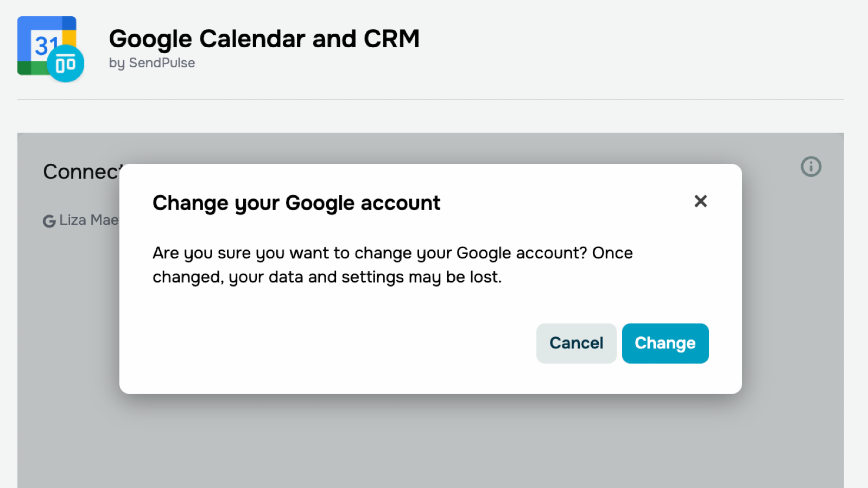Select the Liza Mae account name

[88, 220]
